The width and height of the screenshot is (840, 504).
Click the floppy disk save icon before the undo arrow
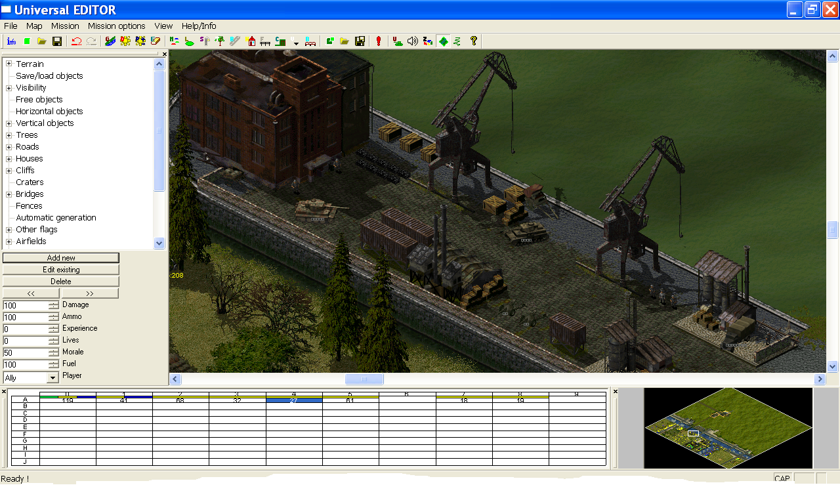(57, 41)
